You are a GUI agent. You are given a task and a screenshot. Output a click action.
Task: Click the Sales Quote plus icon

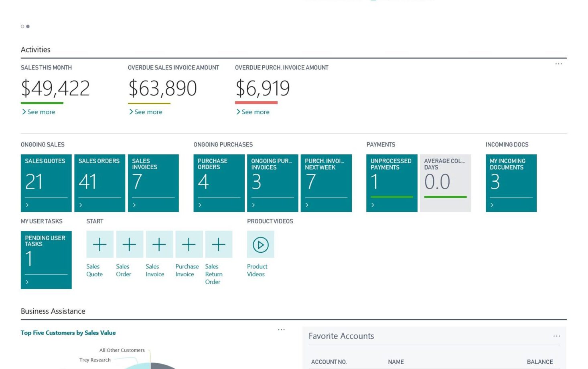click(100, 244)
